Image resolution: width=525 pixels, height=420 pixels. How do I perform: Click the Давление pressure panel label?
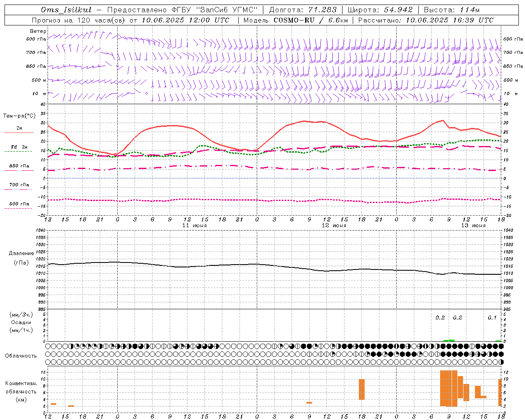point(21,253)
